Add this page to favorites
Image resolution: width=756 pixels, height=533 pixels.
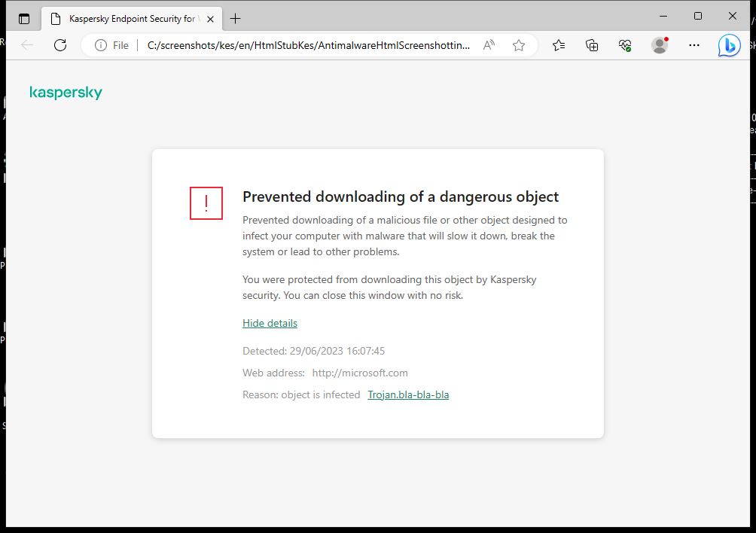pos(518,45)
